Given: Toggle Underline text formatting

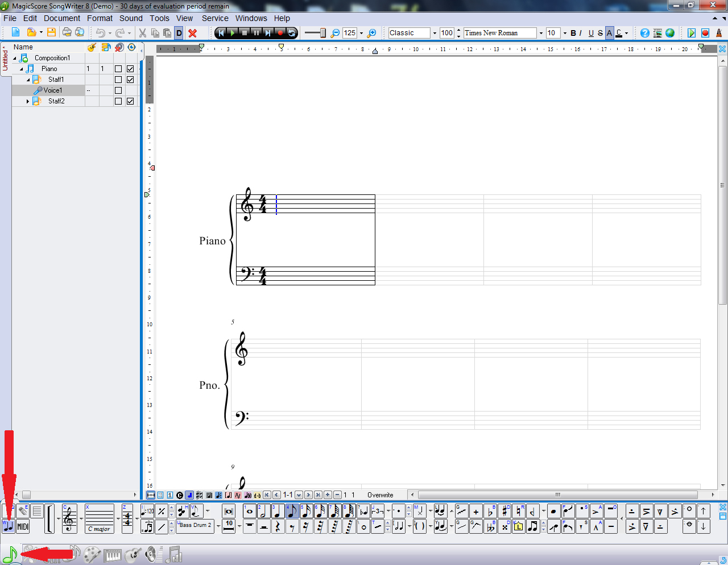Looking at the screenshot, I should 591,33.
